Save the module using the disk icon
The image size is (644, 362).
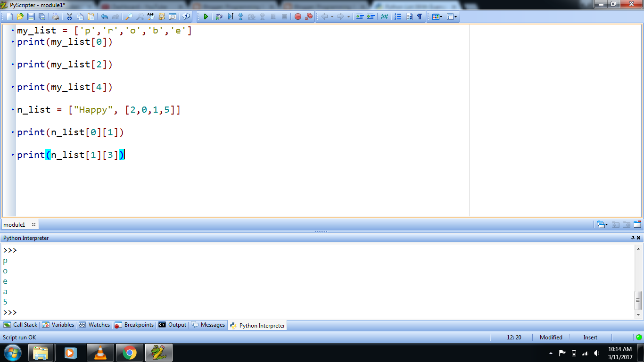pos(32,16)
